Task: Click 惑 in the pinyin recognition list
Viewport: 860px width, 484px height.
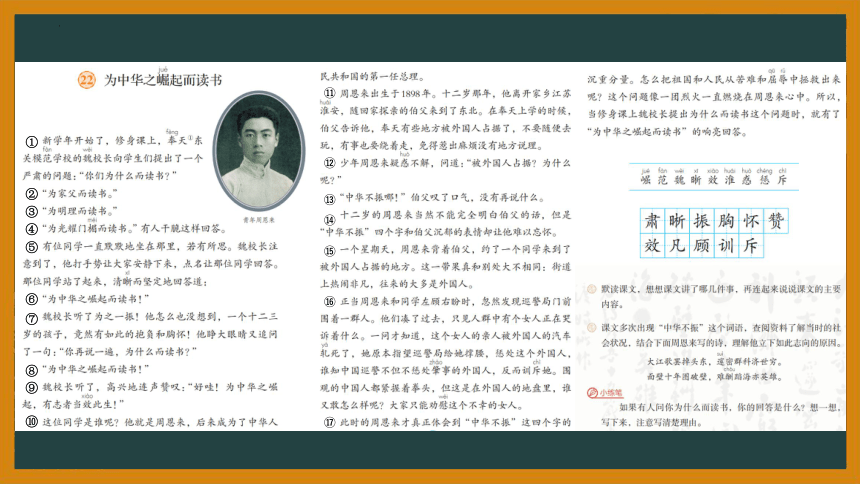Action: coord(746,180)
